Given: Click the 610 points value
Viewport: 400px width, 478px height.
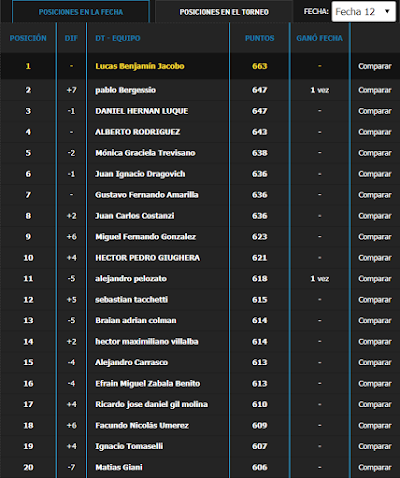Looking at the screenshot, I should (259, 404).
